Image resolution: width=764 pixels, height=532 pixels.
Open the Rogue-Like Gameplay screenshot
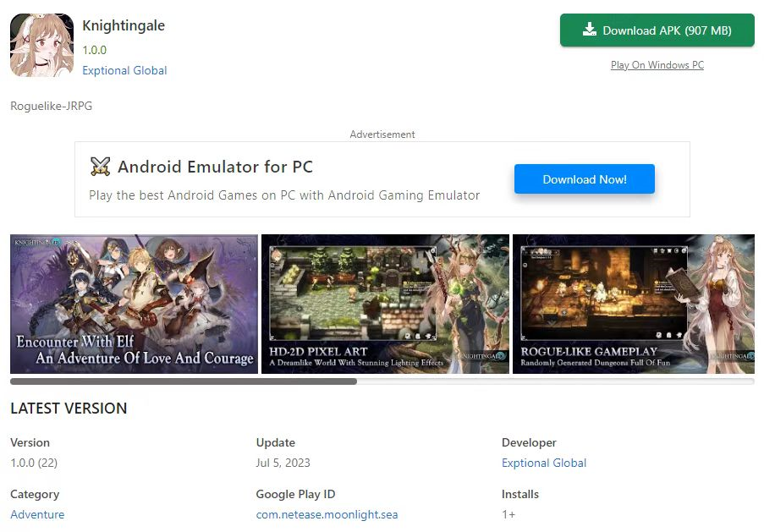pyautogui.click(x=634, y=304)
